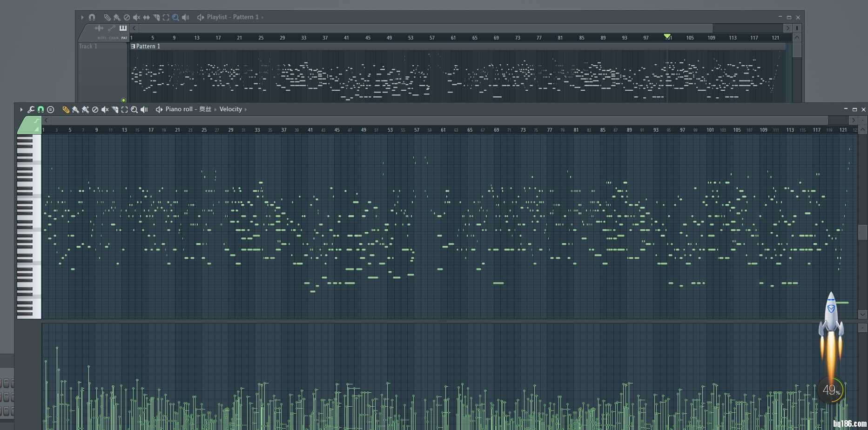The image size is (868, 430).
Task: Open the Pattern 1 clip menu icon
Action: (x=133, y=46)
